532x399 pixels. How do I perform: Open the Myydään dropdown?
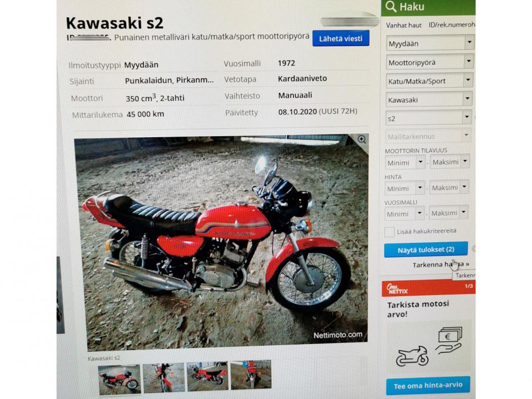(x=430, y=43)
